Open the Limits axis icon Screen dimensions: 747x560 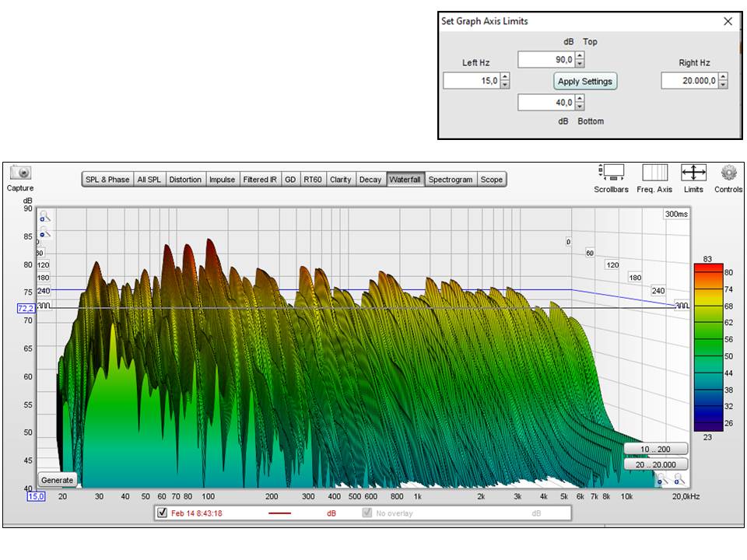[693, 173]
